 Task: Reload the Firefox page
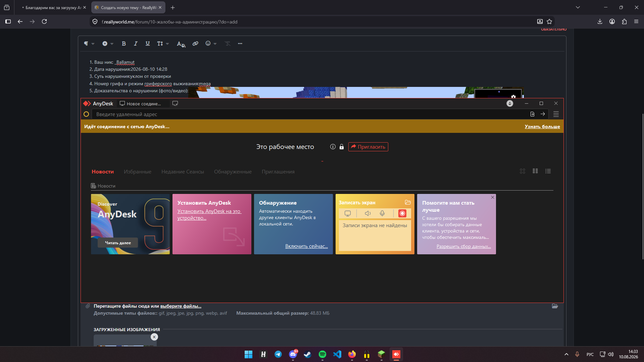(44, 21)
